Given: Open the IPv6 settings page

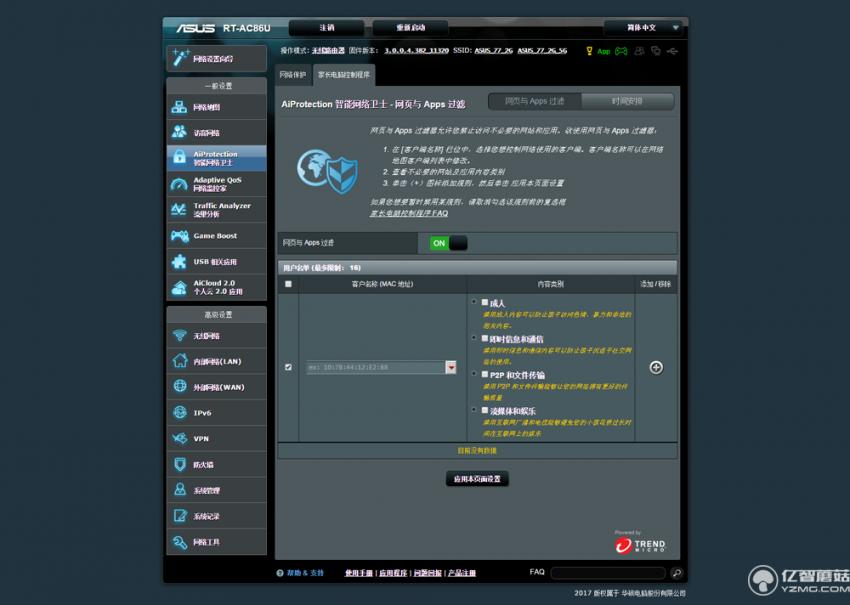Looking at the screenshot, I should (216, 413).
